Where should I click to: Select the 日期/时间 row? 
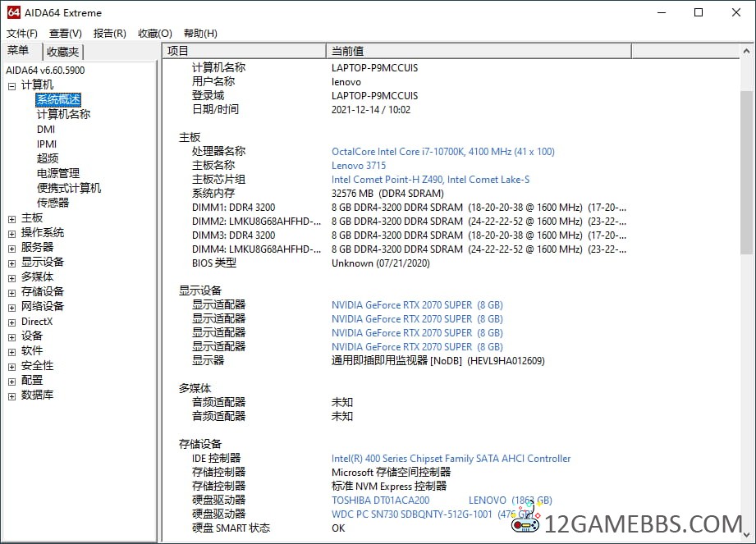[301, 109]
